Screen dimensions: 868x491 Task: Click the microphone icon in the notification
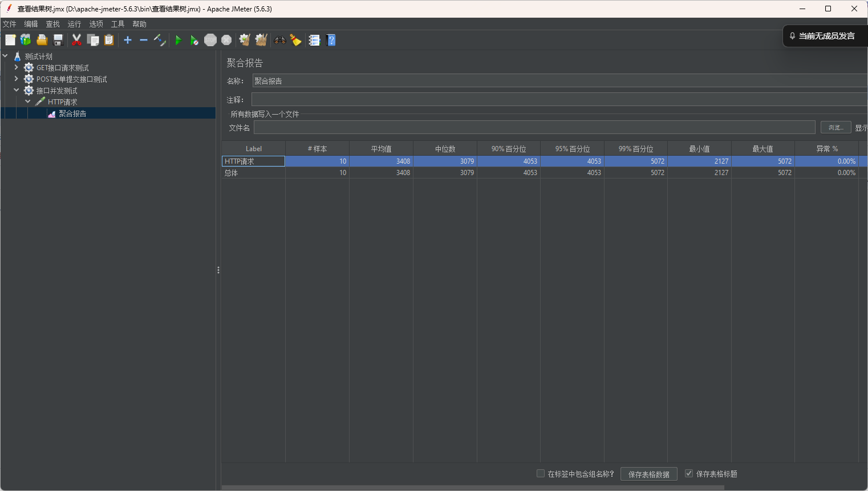[792, 36]
